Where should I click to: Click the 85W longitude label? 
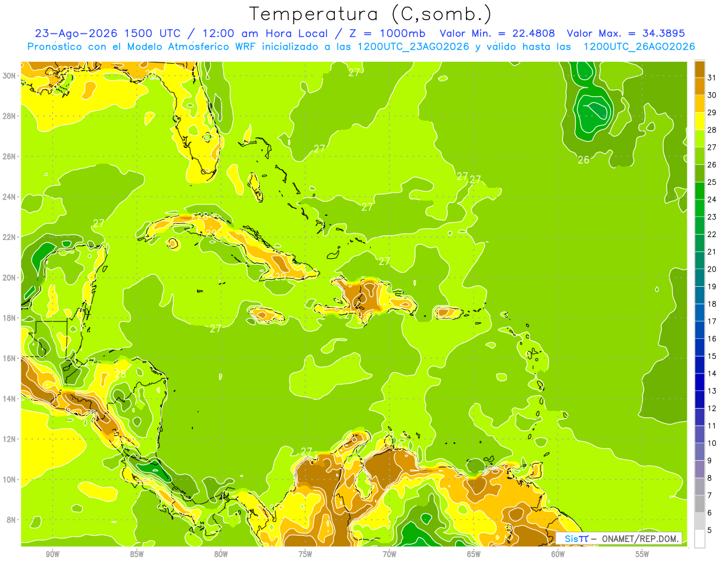pyautogui.click(x=136, y=554)
